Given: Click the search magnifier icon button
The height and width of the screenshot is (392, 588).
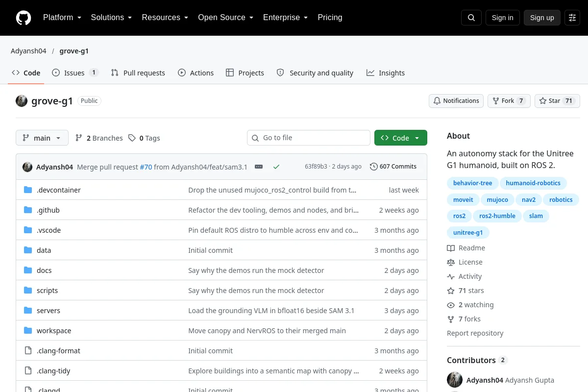Looking at the screenshot, I should click(x=471, y=18).
